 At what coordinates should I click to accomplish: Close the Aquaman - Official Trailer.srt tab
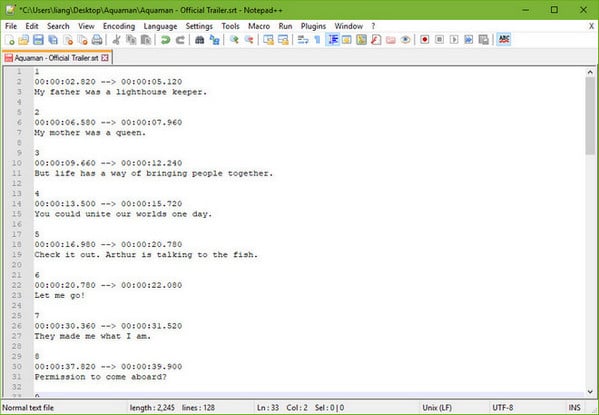click(105, 58)
